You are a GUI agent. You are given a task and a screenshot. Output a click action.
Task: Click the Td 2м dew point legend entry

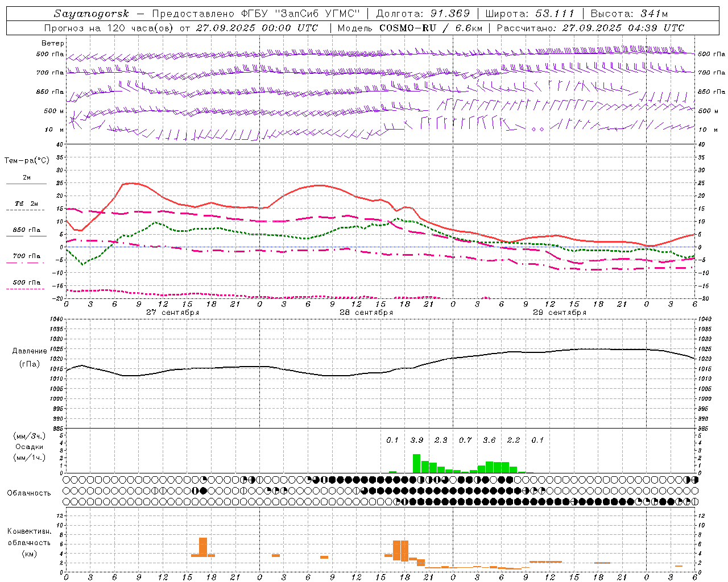(27, 203)
